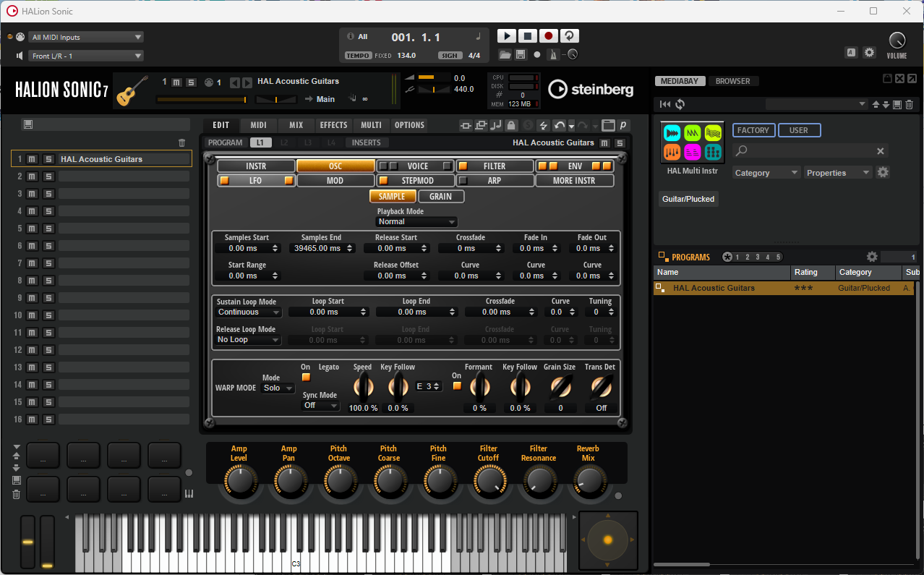This screenshot has height=575, width=924.
Task: Click the MediaBay refresh arrows icon
Action: [x=680, y=105]
